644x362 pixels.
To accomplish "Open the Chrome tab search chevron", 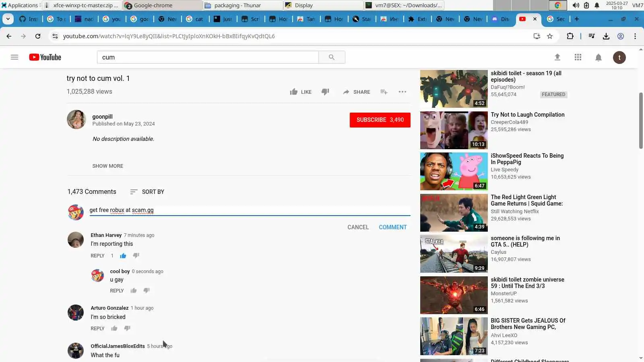I will click(x=8, y=19).
